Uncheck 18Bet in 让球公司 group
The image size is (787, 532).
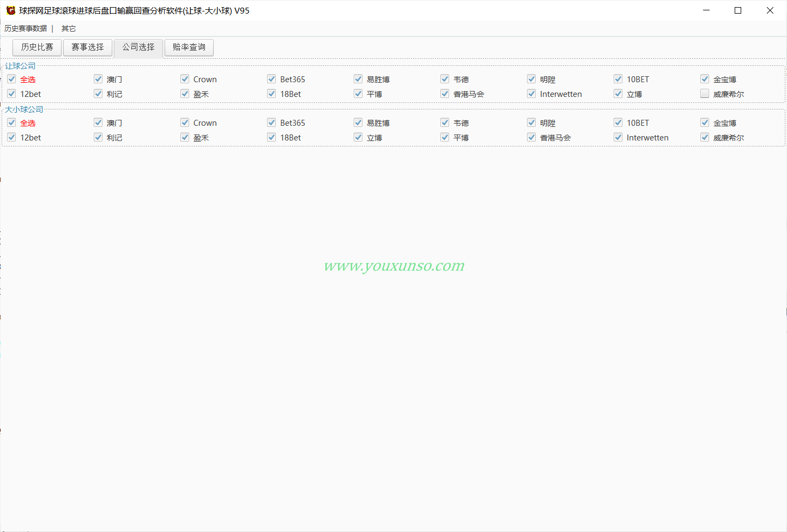point(271,94)
